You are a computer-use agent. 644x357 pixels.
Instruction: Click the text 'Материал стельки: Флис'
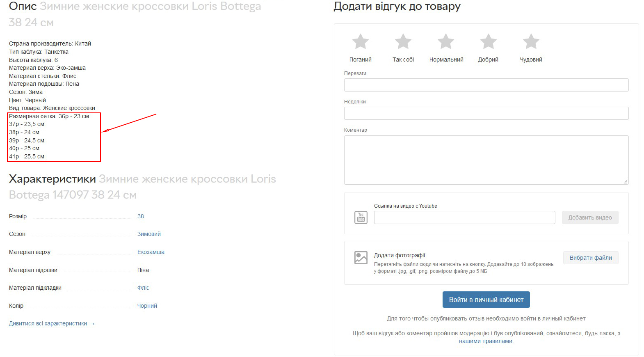pyautogui.click(x=43, y=76)
